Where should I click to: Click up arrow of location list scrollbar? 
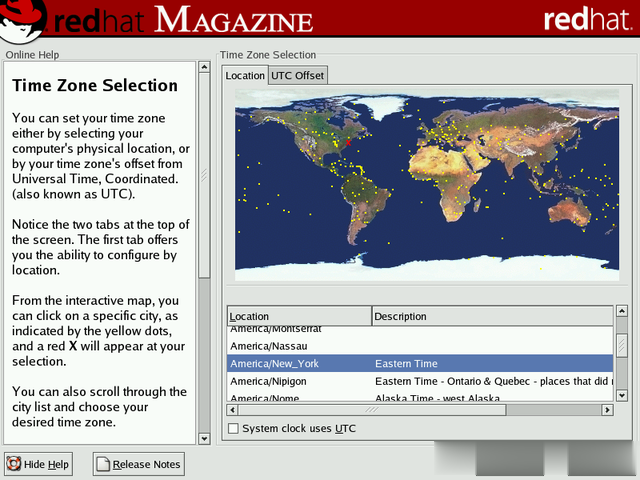622,311
